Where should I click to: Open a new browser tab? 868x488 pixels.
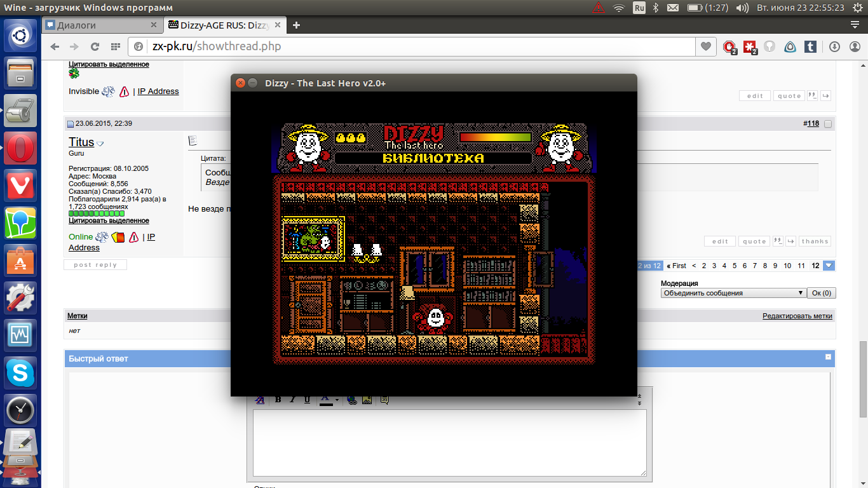tap(296, 25)
